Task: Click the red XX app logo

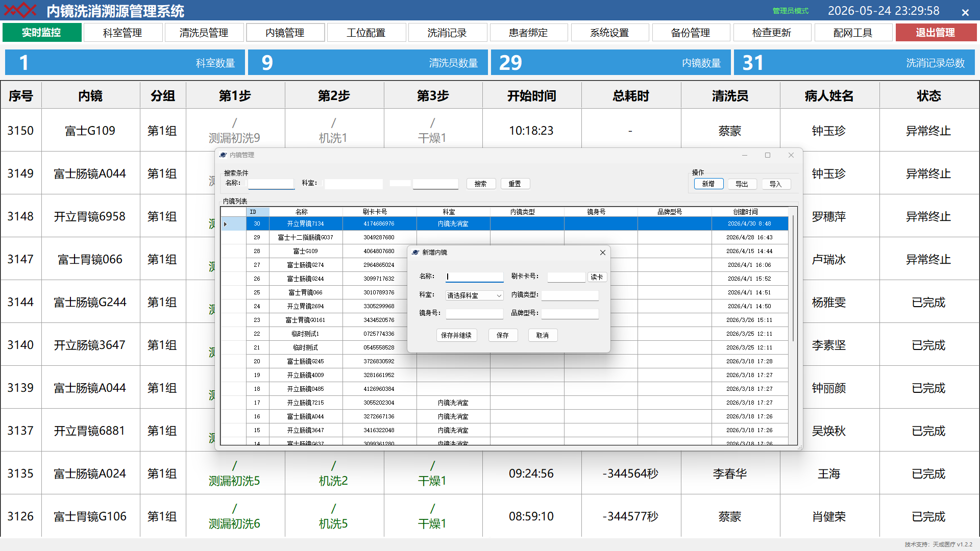Action: pyautogui.click(x=20, y=10)
